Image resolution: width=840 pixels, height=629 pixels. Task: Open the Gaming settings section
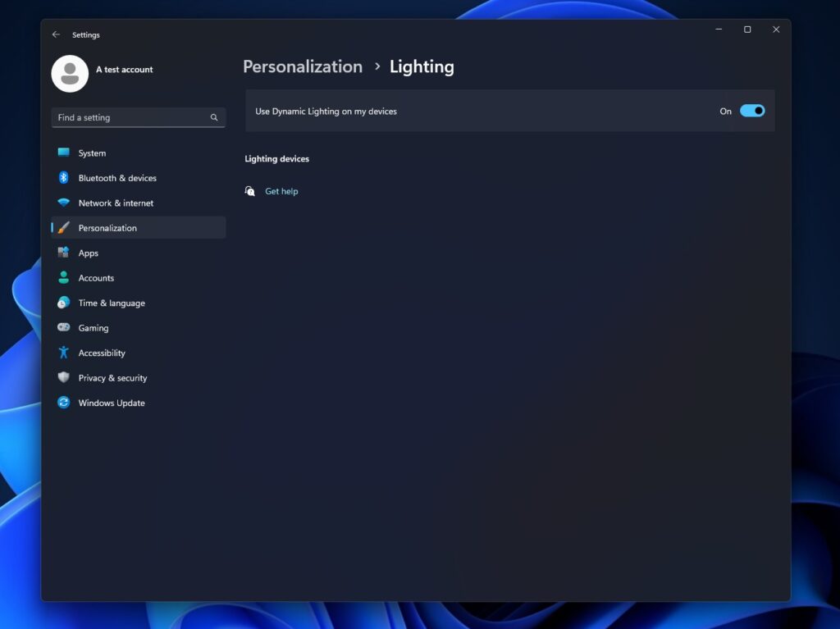coord(93,327)
